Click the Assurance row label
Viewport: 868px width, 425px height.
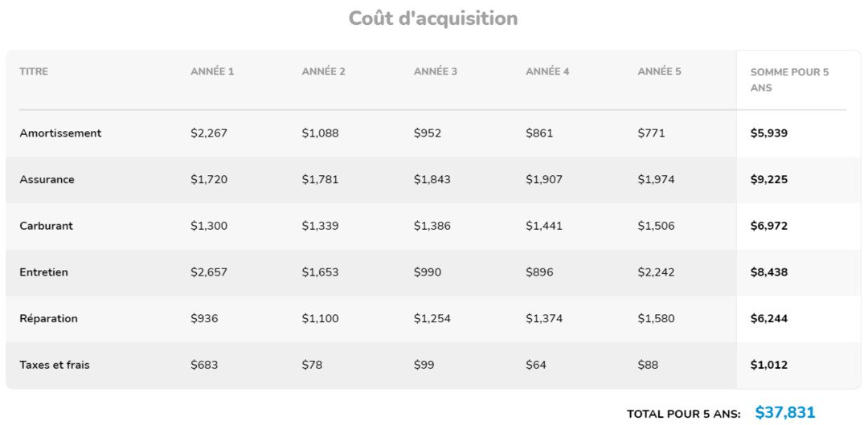47,180
